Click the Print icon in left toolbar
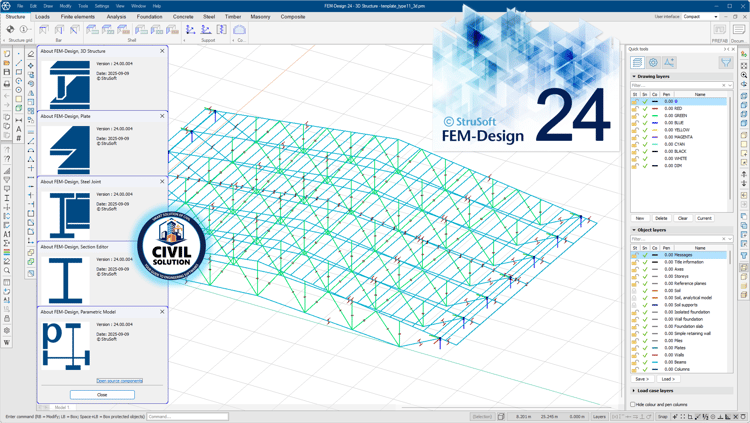This screenshot has height=423, width=750. [x=7, y=84]
